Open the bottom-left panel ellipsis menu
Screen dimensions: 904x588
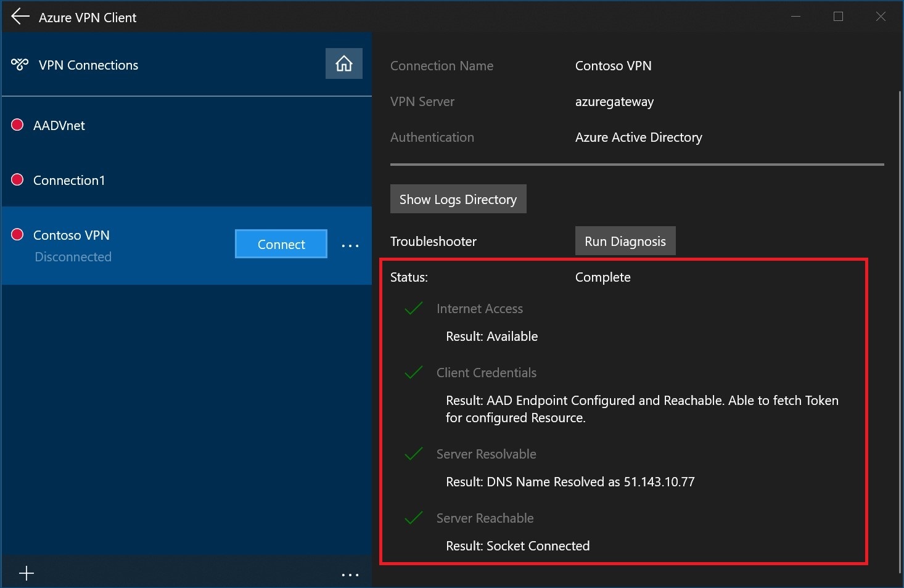tap(350, 574)
